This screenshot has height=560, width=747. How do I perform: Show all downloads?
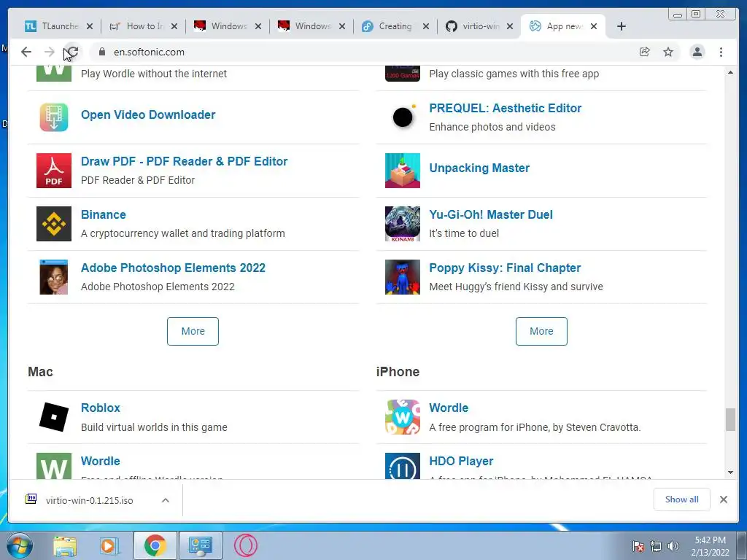682,499
